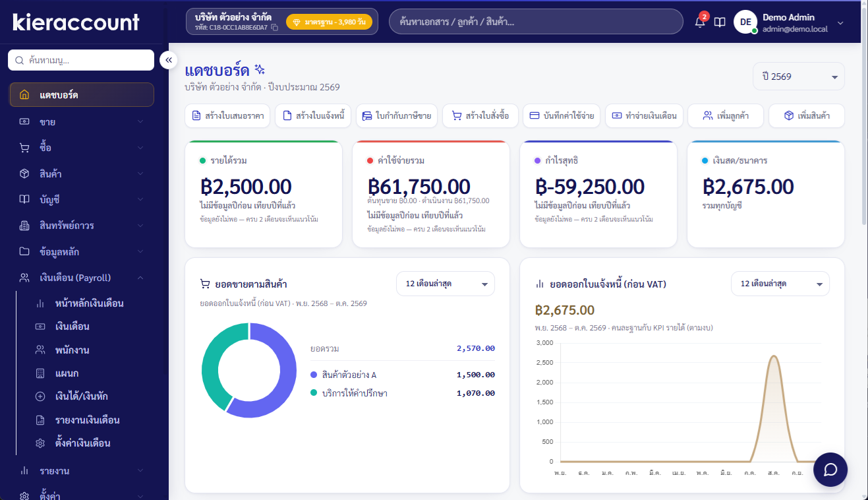Click บันทึกค่าใช้จ่าย quick action
This screenshot has width=868, height=500.
562,116
